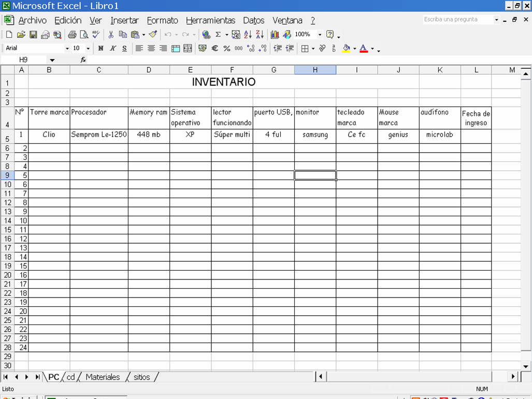Select the INVENTARIO title cell
Viewport: 532px width, 399px height.
pyautogui.click(x=224, y=82)
